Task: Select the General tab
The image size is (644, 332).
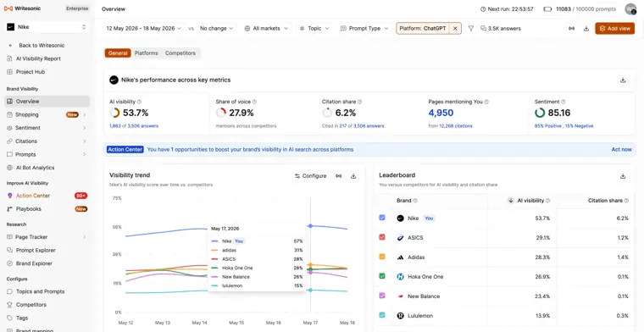Action: pos(118,53)
